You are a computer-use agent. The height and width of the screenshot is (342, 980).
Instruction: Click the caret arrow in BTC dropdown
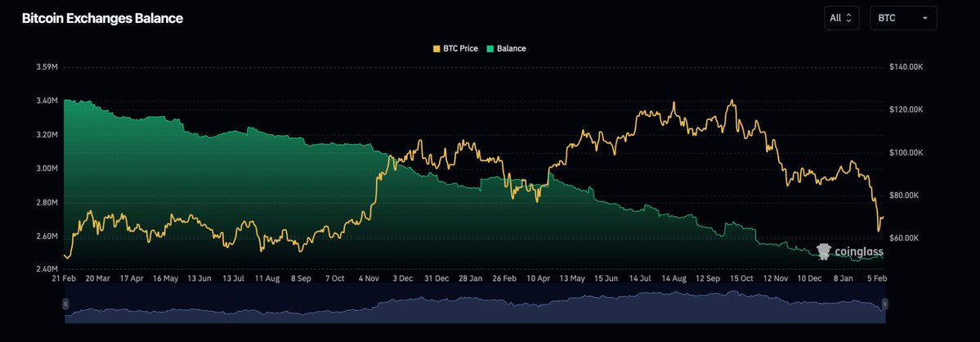point(924,18)
